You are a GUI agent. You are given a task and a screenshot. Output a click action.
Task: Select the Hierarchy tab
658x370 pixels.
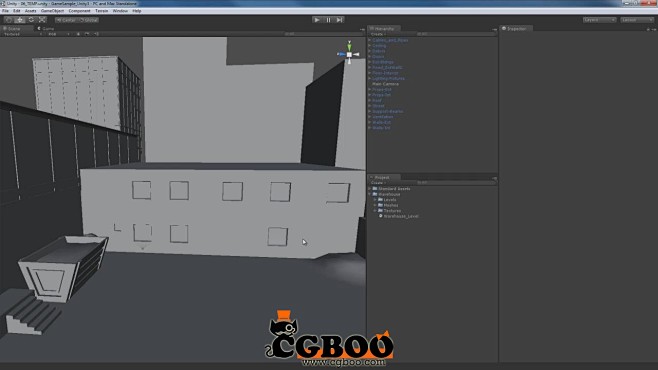(384, 29)
